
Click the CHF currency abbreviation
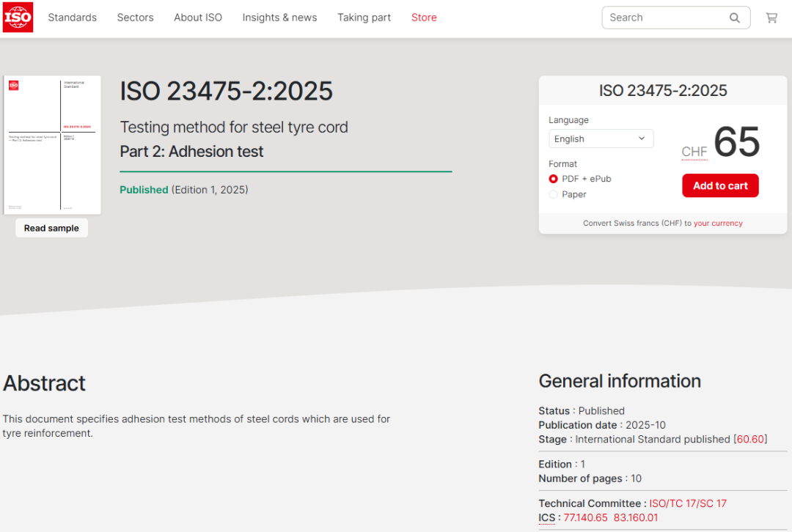click(694, 152)
